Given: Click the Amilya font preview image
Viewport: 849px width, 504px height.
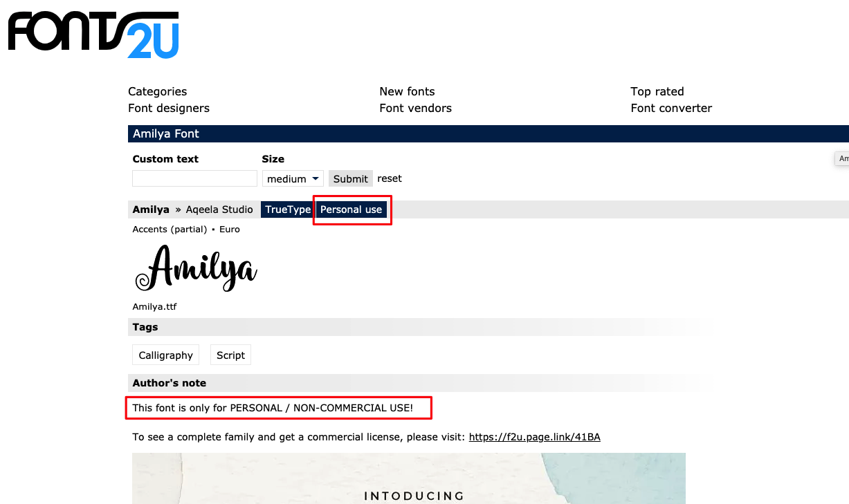Looking at the screenshot, I should click(x=196, y=268).
